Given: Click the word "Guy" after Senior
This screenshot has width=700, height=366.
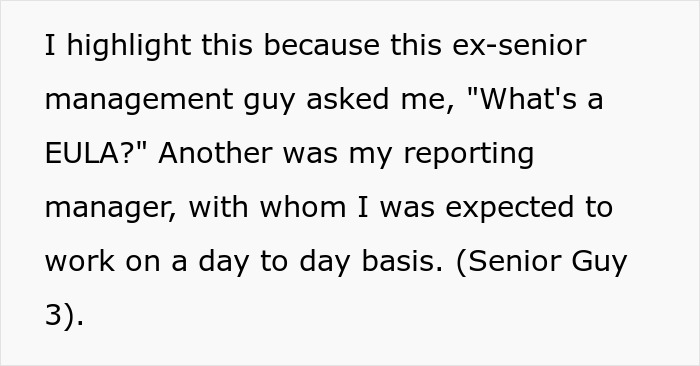Looking at the screenshot, I should click(x=600, y=263).
